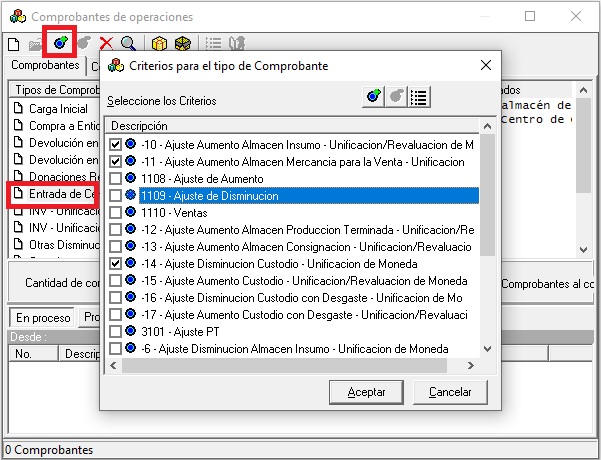Viewport: 601px width, 460px height.
Task: Check the -15 Ajuste Aumento Custodio checkbox
Action: coord(115,280)
